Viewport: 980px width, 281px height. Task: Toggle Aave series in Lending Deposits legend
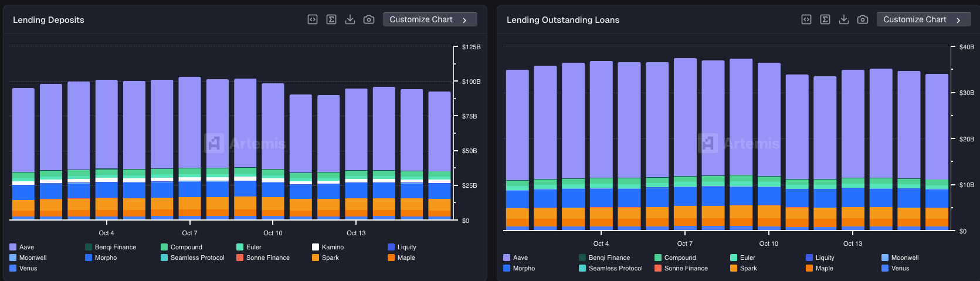(22, 247)
